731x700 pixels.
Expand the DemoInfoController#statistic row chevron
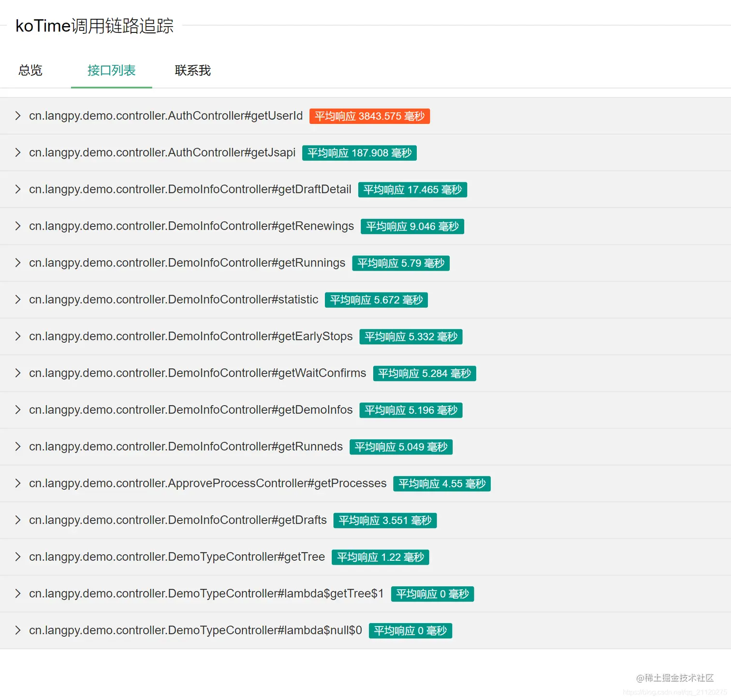[x=18, y=299]
